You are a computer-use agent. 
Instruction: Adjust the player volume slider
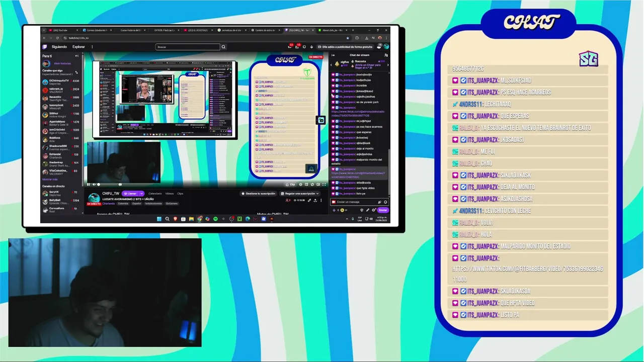pos(109,185)
